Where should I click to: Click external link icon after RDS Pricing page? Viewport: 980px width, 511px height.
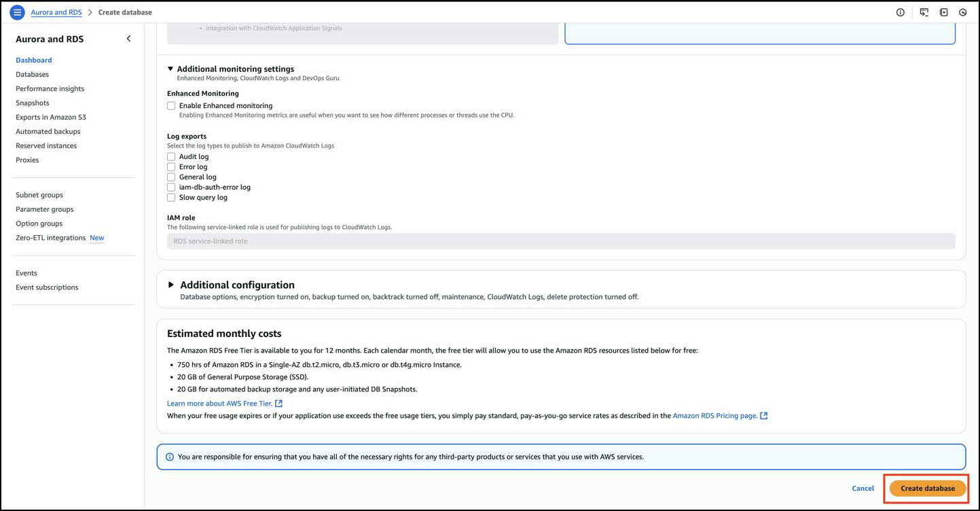click(763, 416)
